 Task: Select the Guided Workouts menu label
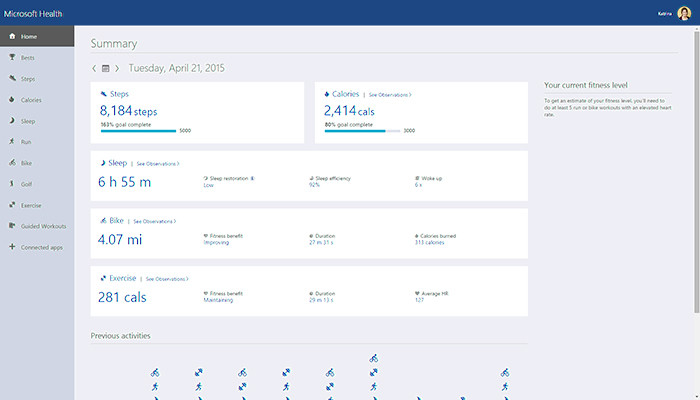43,226
